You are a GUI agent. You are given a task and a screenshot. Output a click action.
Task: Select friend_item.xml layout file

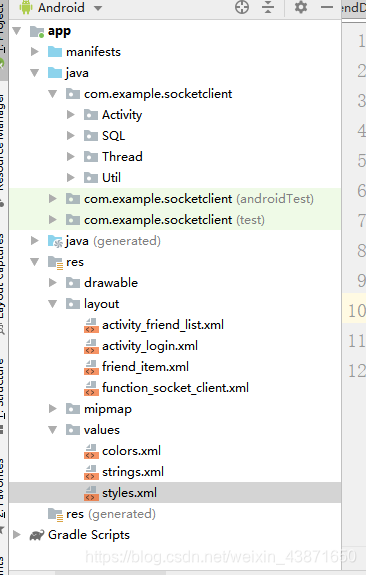(x=145, y=367)
